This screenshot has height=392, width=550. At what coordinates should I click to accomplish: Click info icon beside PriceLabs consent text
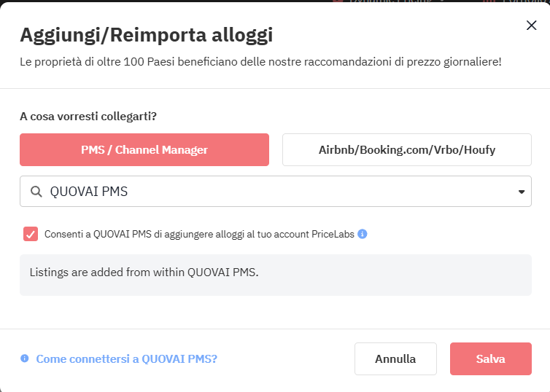(x=363, y=234)
